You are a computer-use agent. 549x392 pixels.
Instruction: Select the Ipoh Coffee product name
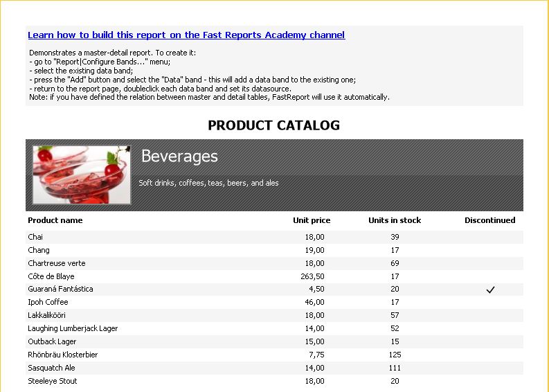48,302
